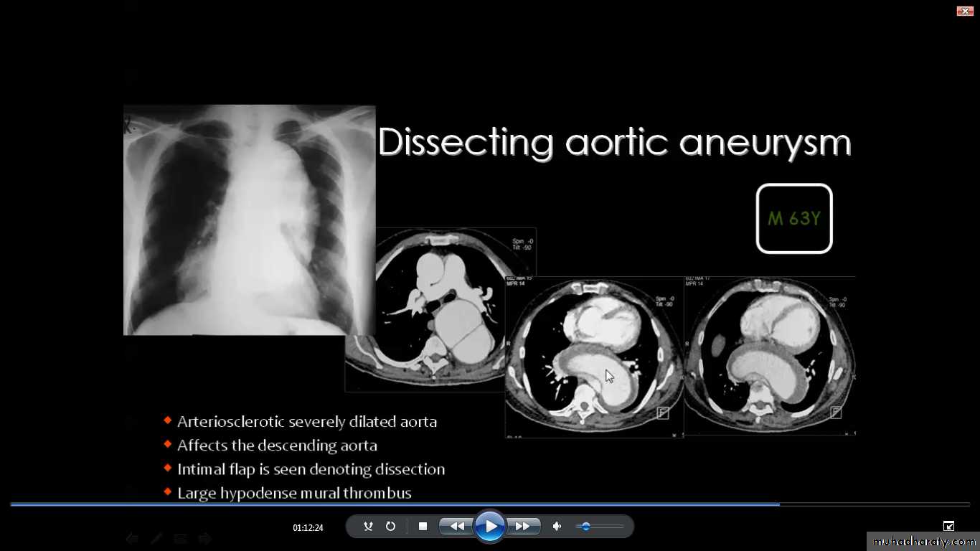
Task: Click the volume slider knob
Action: [x=585, y=527]
